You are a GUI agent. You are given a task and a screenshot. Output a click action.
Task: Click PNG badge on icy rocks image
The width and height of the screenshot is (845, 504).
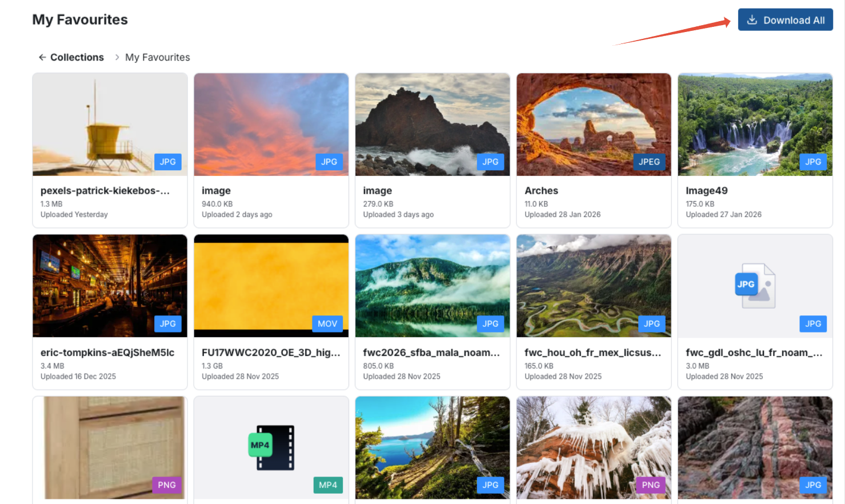(651, 485)
